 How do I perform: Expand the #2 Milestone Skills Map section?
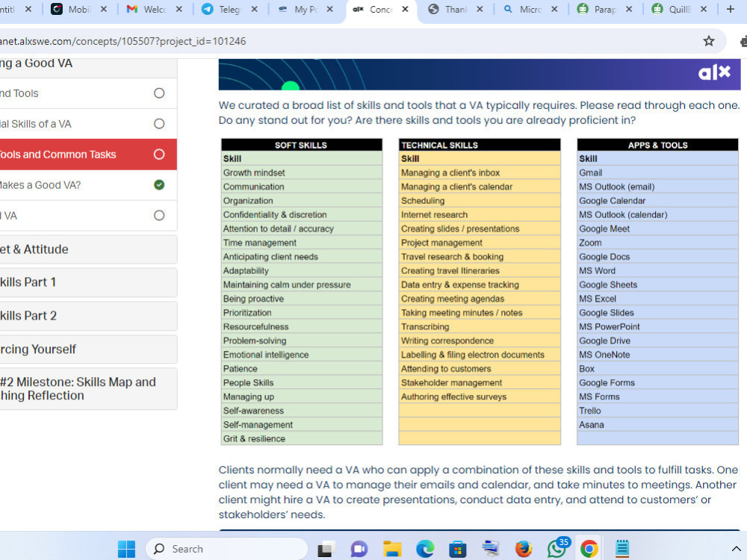tap(88, 388)
